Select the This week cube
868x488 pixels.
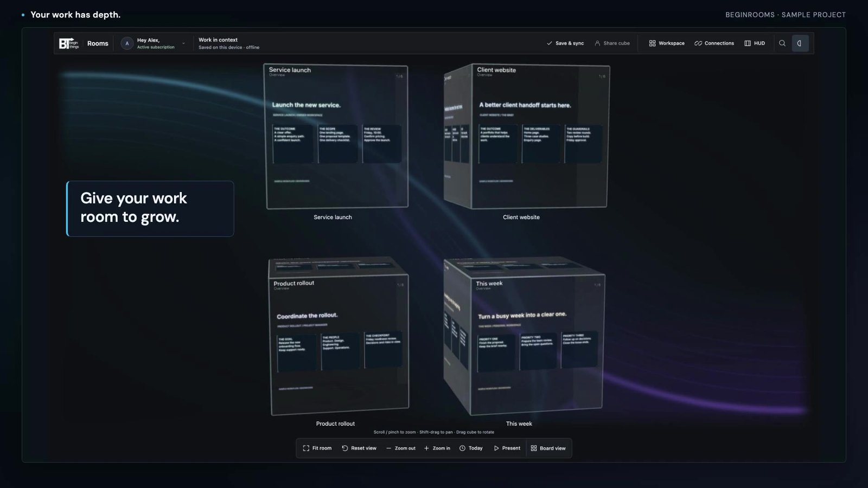(524, 336)
